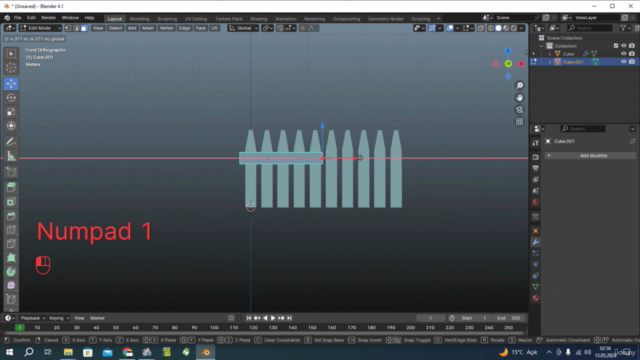The width and height of the screenshot is (640, 360).
Task: Select the Measure tool
Action: [11, 156]
